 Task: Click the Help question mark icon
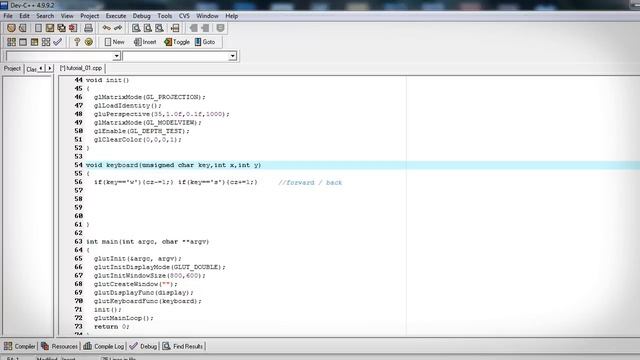(x=77, y=42)
